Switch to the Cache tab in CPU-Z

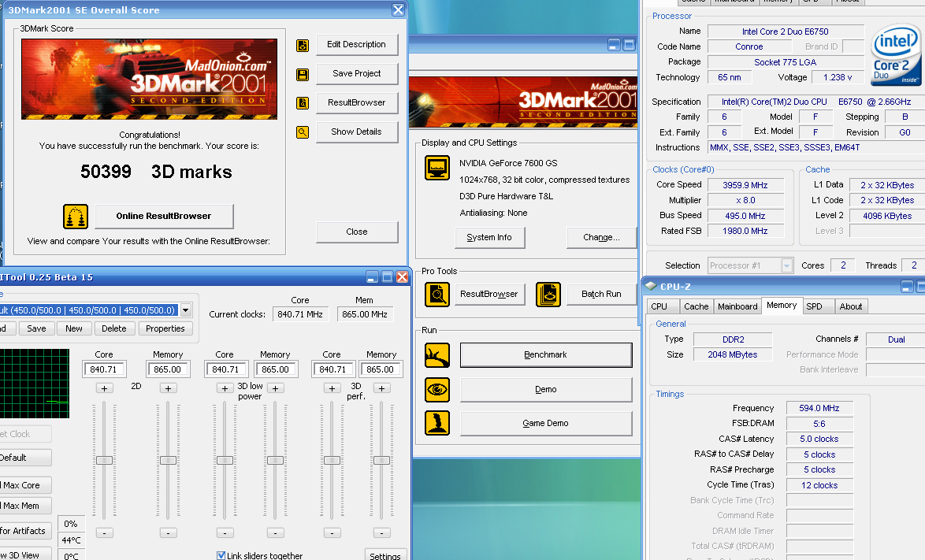(x=696, y=306)
